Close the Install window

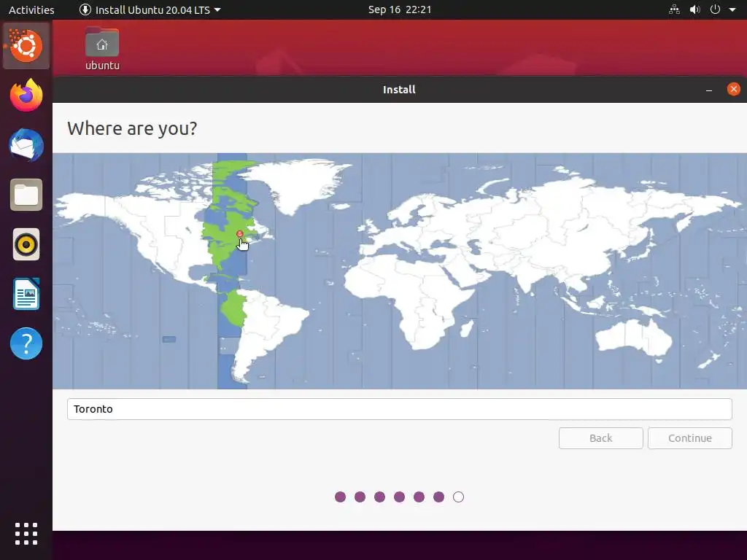click(734, 89)
